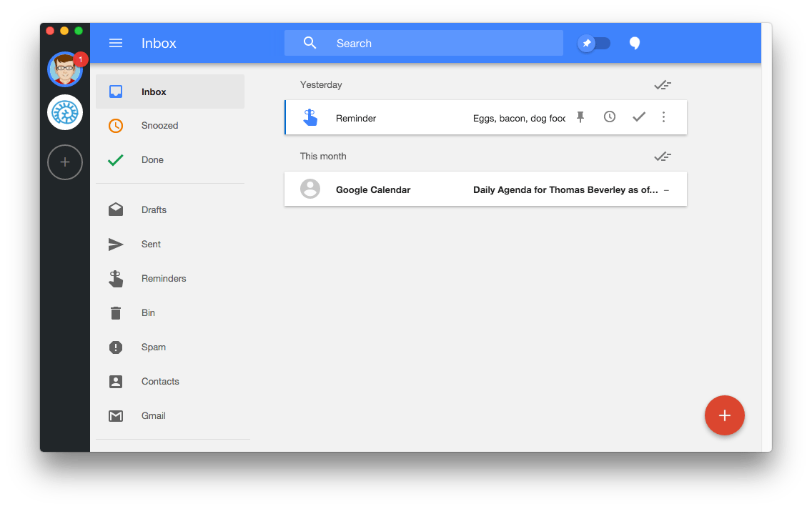The image size is (812, 509).
Task: Click the notification badge on avatar
Action: [x=80, y=59]
